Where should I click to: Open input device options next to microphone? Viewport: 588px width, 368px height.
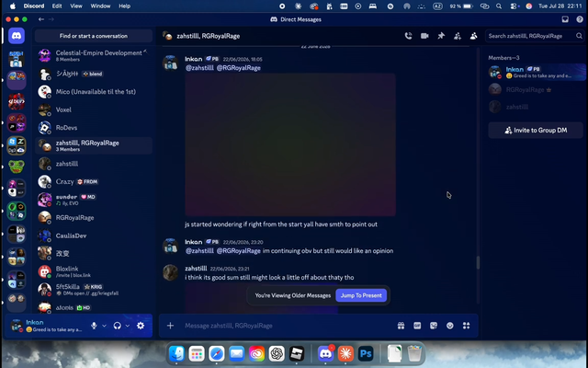(104, 326)
